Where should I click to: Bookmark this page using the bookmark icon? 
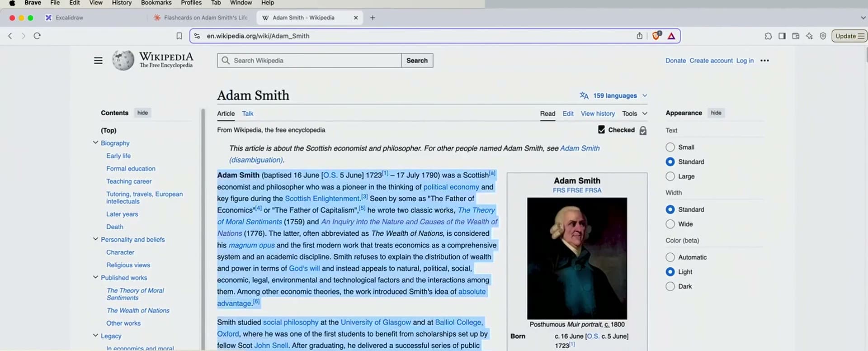[x=179, y=36]
